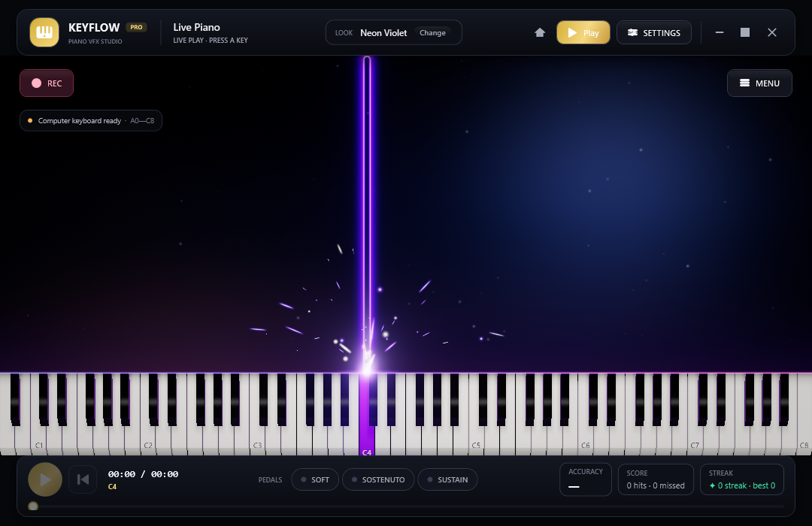812x526 pixels.
Task: Click the piano key labeled C7
Action: tap(695, 437)
